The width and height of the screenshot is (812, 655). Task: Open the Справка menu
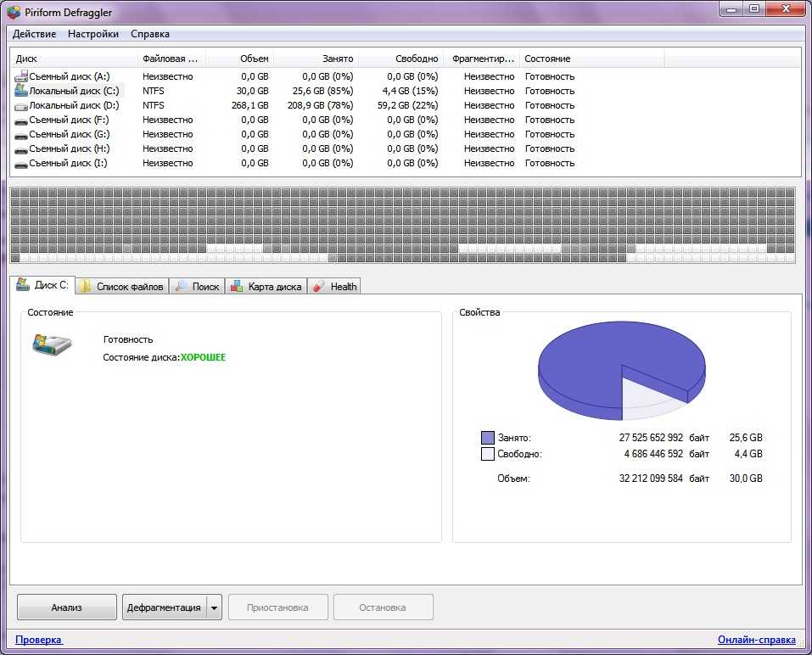click(x=150, y=34)
